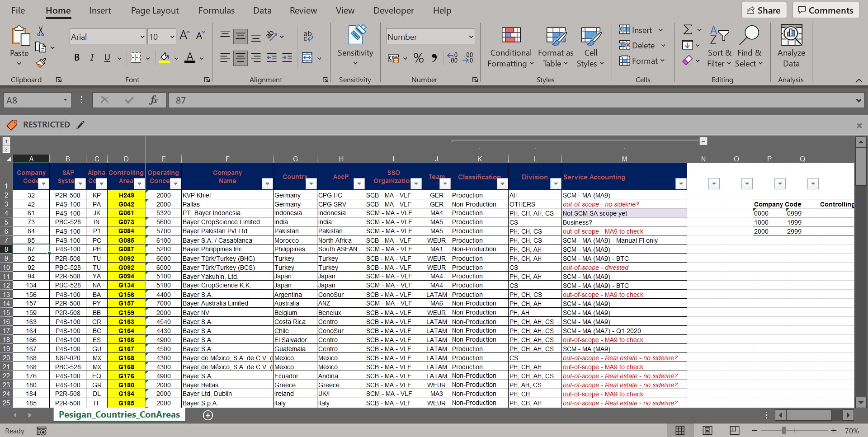Image resolution: width=868 pixels, height=437 pixels.
Task: Toggle Italic formatting
Action: coord(92,58)
